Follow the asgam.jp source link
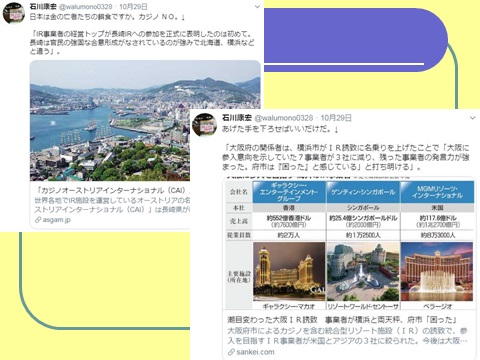 (56, 220)
